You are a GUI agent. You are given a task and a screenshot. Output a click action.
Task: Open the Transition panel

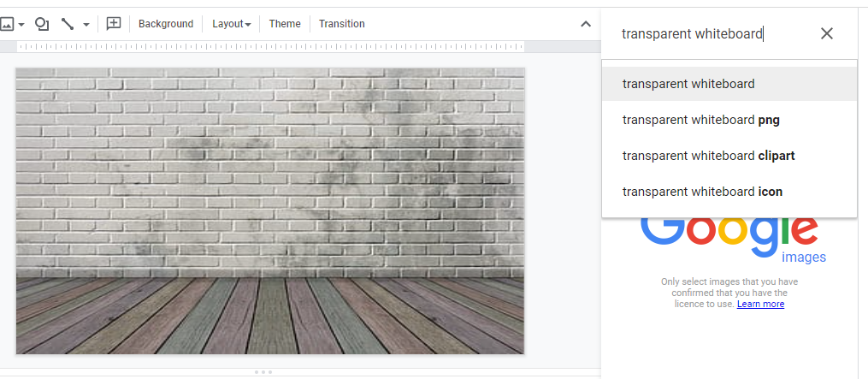342,24
